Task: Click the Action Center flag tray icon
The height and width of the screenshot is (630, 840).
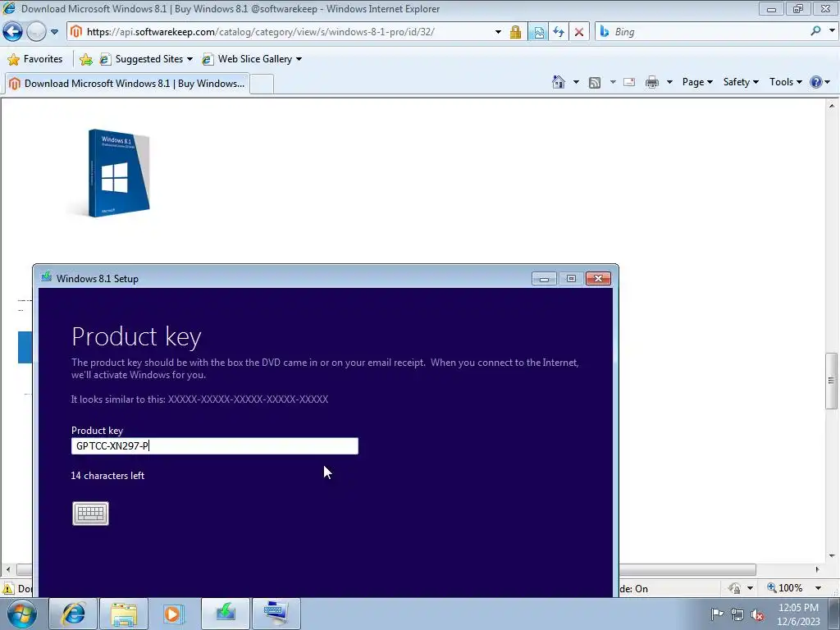Action: pyautogui.click(x=717, y=614)
